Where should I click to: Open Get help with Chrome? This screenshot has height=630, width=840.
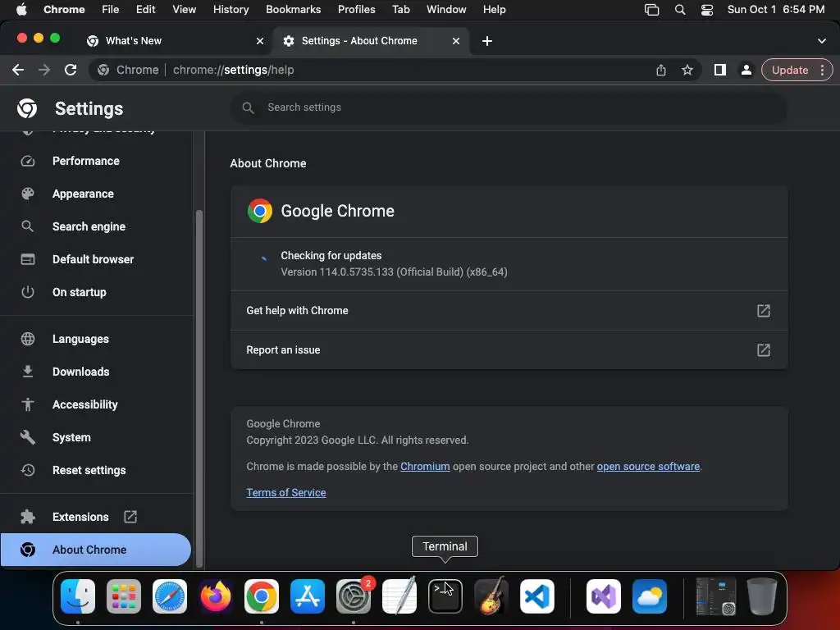click(509, 311)
